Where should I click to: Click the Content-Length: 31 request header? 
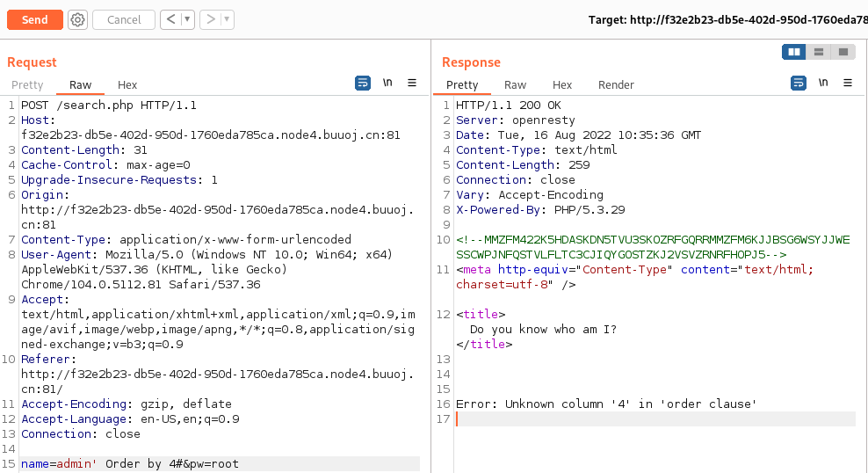point(84,150)
